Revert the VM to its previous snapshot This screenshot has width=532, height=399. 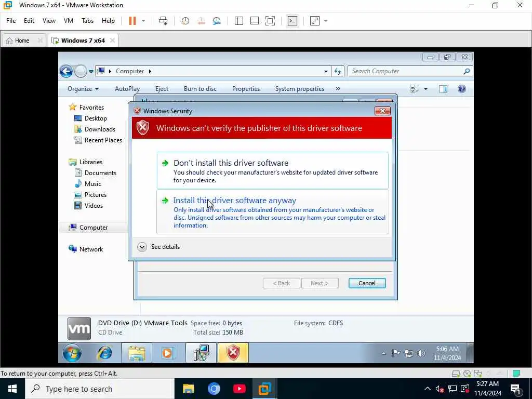[x=201, y=21]
